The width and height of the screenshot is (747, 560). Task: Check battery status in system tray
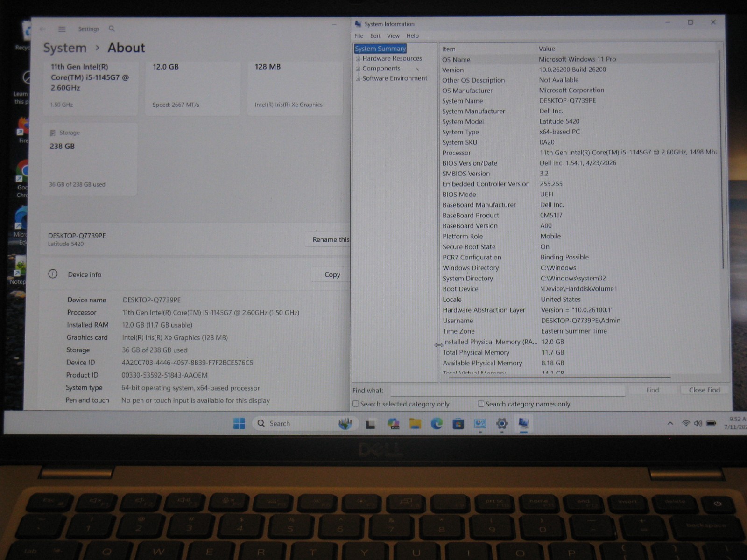coord(711,423)
